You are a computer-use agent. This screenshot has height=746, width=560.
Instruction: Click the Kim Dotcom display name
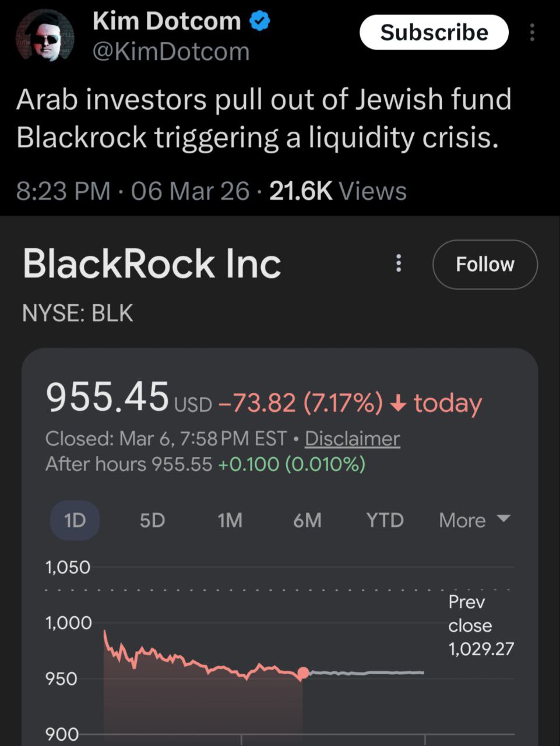166,22
